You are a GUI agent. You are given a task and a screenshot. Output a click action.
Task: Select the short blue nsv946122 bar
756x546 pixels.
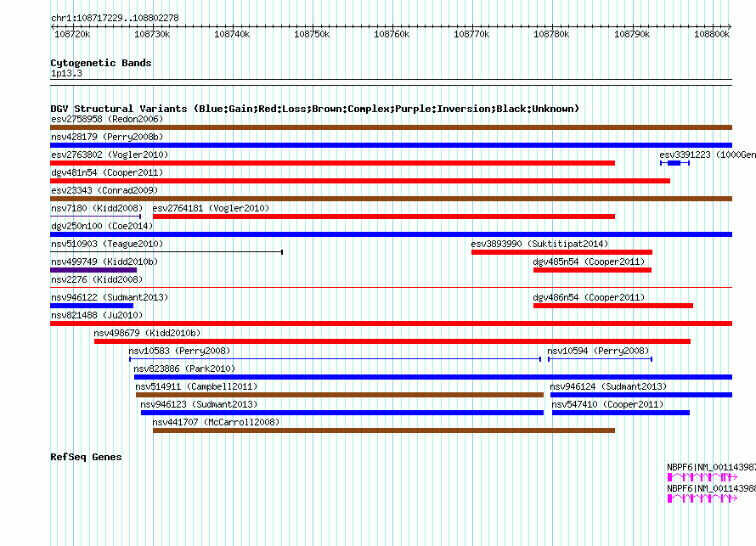[92, 306]
